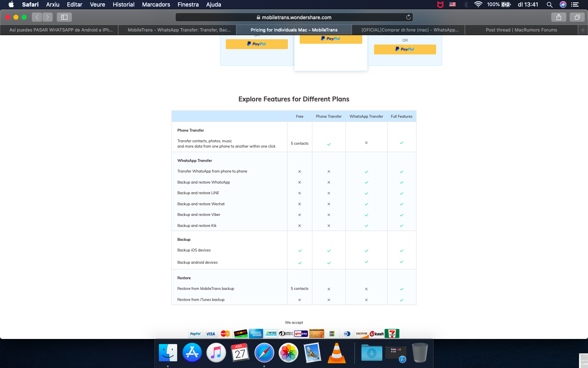Open the Editar menu
The height and width of the screenshot is (368, 588).
[75, 4]
